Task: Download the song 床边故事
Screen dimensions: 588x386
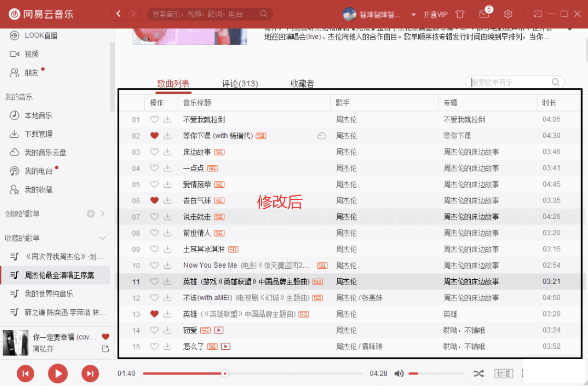Action: click(x=168, y=152)
